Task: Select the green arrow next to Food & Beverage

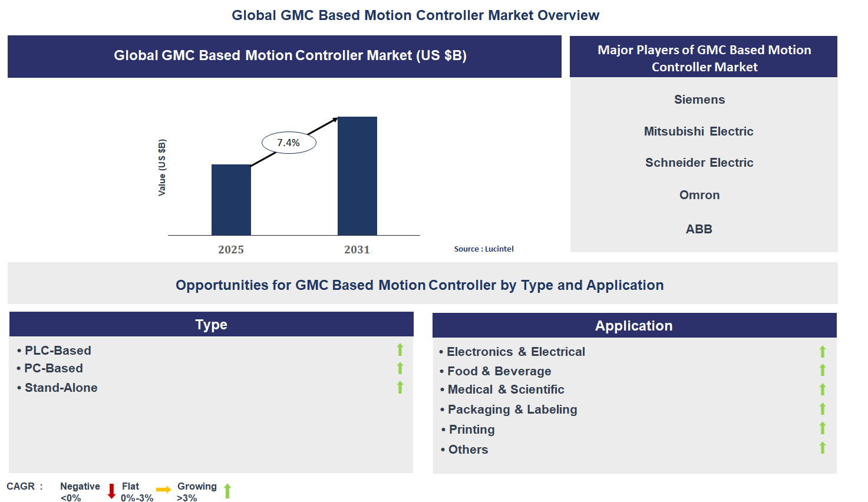Action: pos(823,370)
